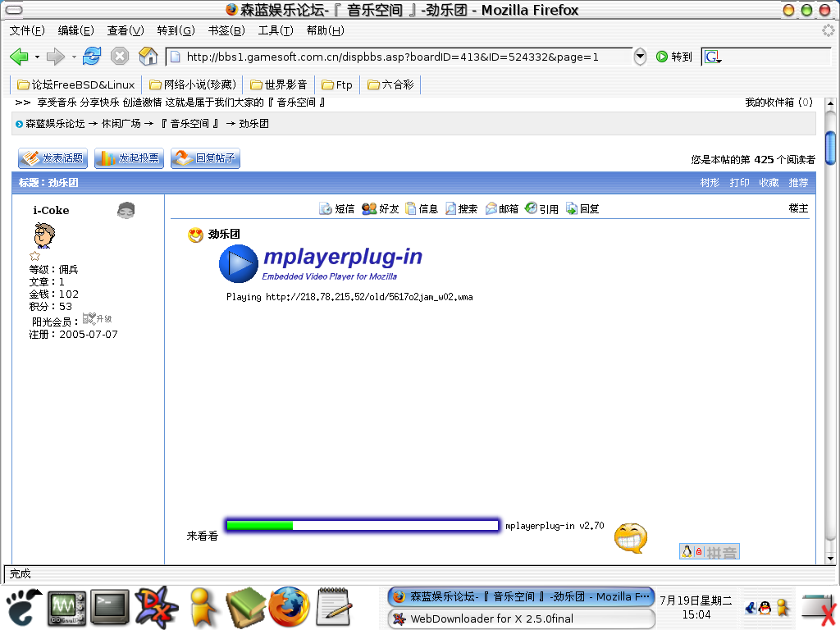Image resolution: width=840 pixels, height=630 pixels.
Task: Add poster as 好友 friend
Action: tap(381, 209)
